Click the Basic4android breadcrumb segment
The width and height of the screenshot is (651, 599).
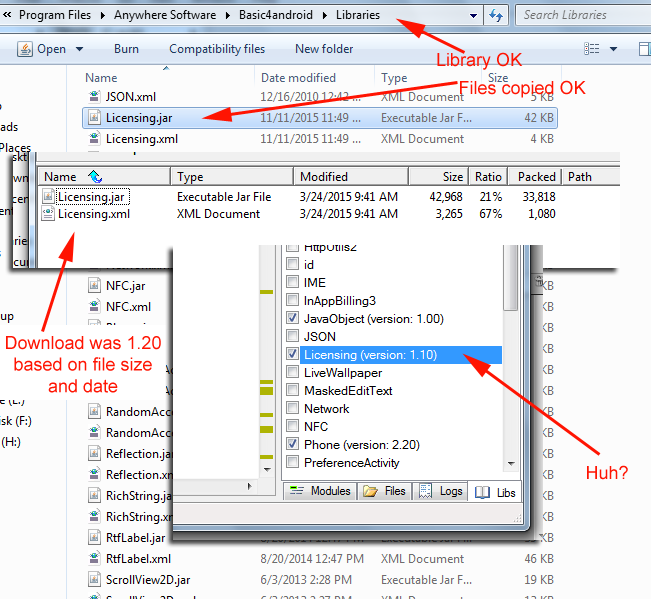(276, 15)
